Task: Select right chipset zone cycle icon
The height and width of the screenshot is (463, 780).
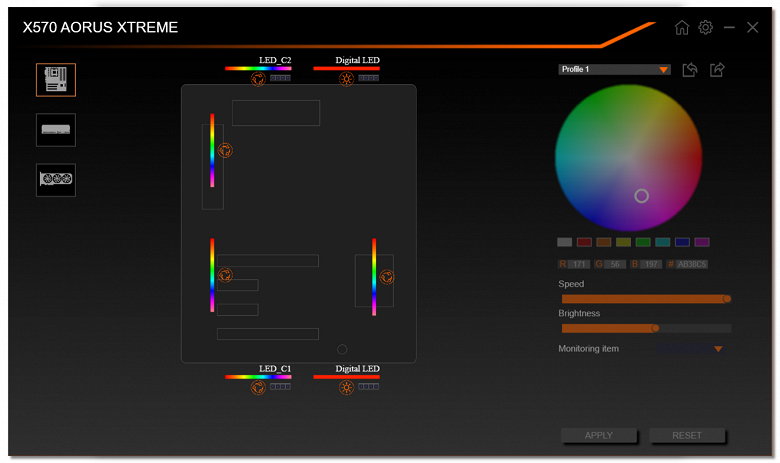Action: [x=387, y=277]
